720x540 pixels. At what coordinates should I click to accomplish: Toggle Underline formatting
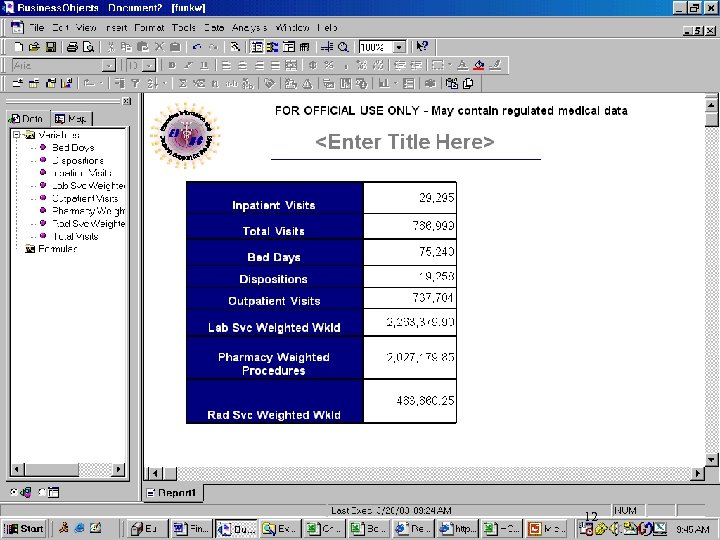205,65
